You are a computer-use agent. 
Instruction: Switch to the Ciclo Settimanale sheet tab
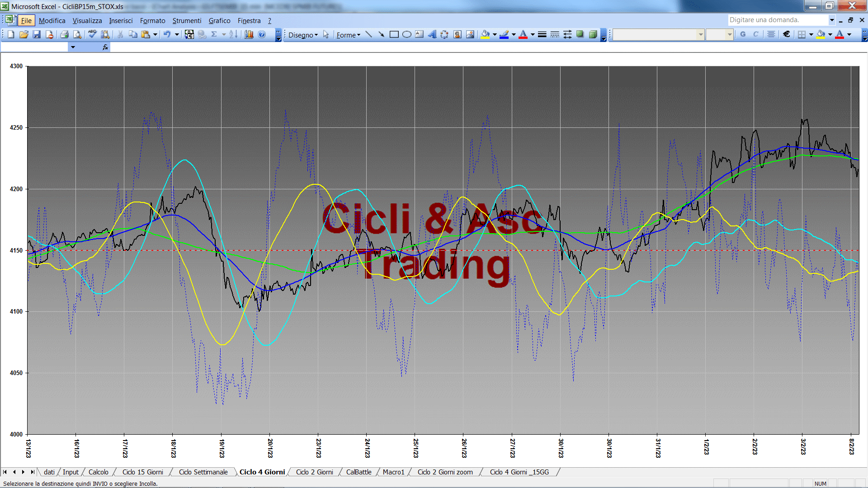[203, 472]
